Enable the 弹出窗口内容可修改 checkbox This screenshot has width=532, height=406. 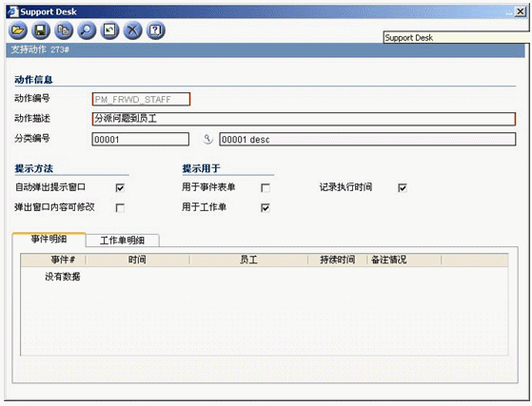[x=120, y=207]
